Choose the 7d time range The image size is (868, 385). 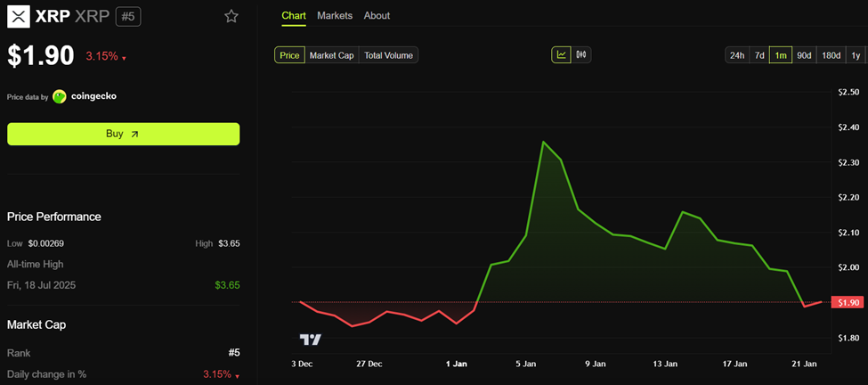click(759, 55)
